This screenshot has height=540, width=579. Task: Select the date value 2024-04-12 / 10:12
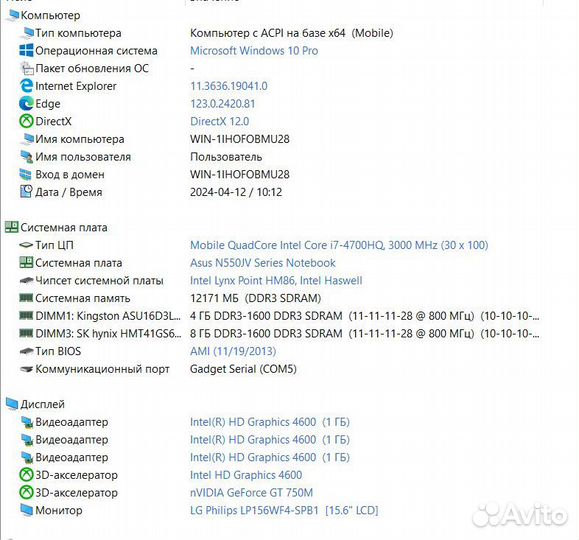point(236,192)
